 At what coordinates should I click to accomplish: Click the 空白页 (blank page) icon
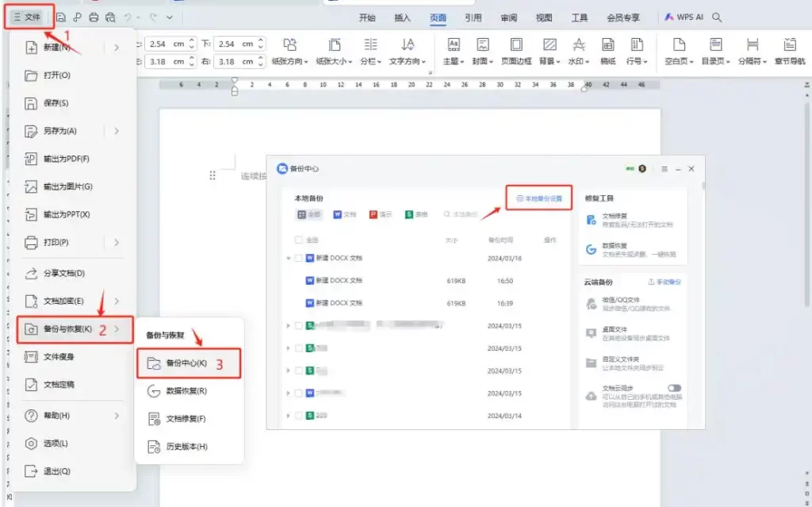(x=679, y=45)
